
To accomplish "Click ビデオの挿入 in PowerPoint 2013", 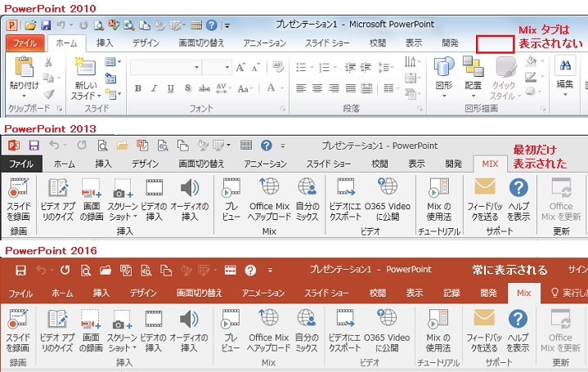I will click(154, 199).
